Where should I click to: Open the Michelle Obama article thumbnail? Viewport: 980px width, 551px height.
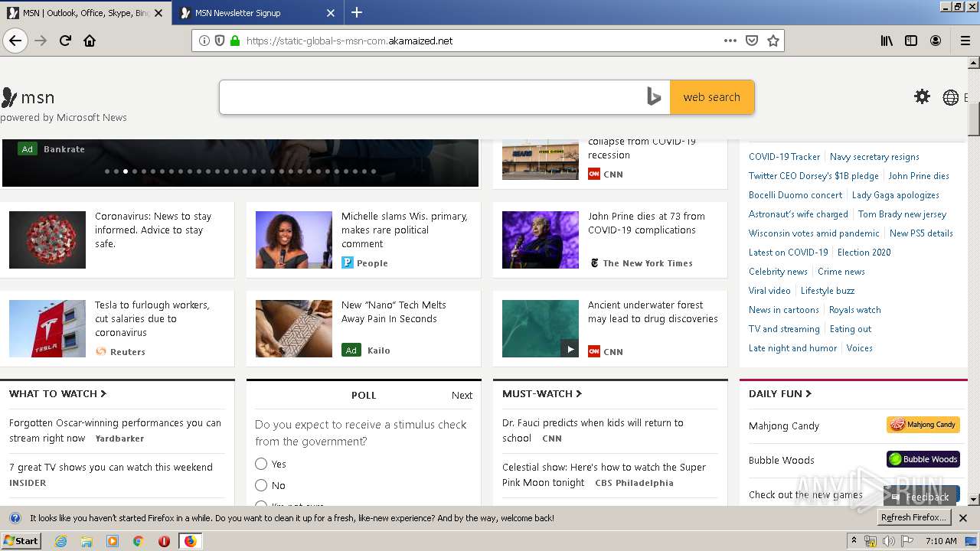[x=294, y=240]
